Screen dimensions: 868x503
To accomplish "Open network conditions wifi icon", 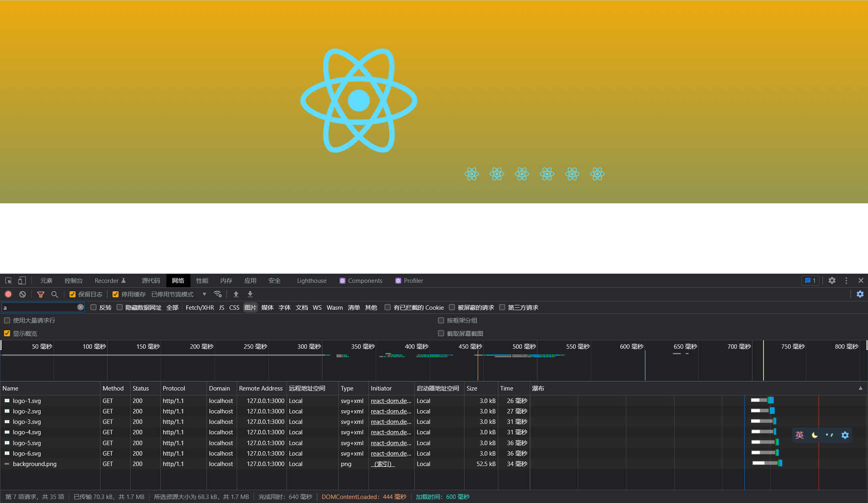I will click(x=218, y=294).
